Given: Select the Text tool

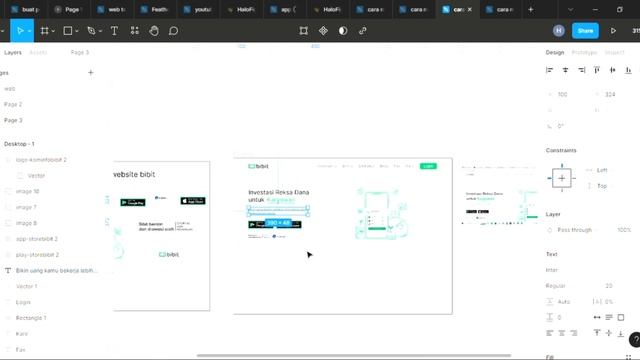Looking at the screenshot, I should tap(114, 31).
